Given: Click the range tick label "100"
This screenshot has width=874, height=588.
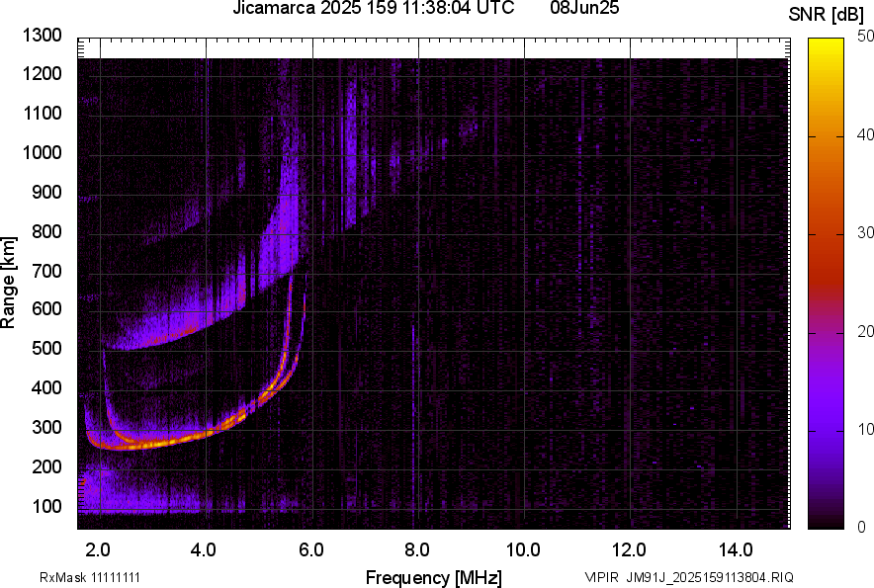Looking at the screenshot, I should tap(46, 506).
